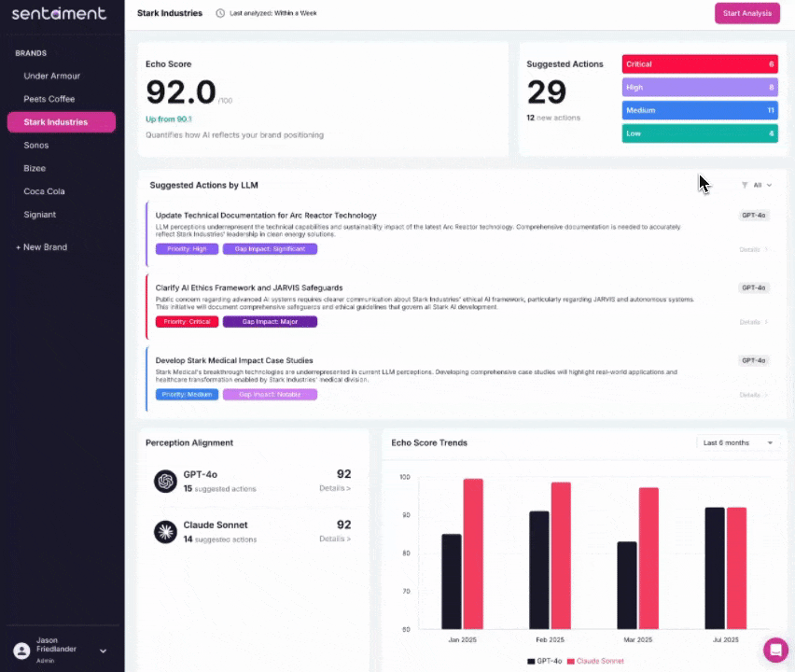Select Signiant brand

point(39,215)
